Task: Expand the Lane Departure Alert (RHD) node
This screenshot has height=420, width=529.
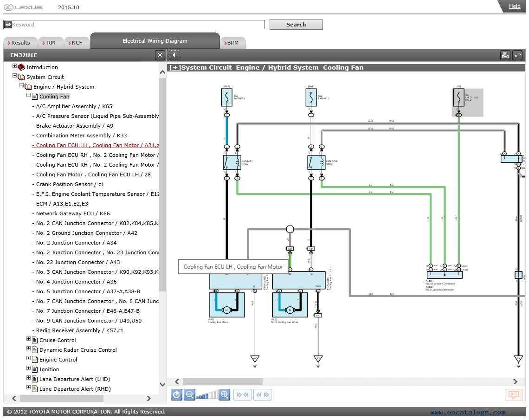Action: point(29,388)
